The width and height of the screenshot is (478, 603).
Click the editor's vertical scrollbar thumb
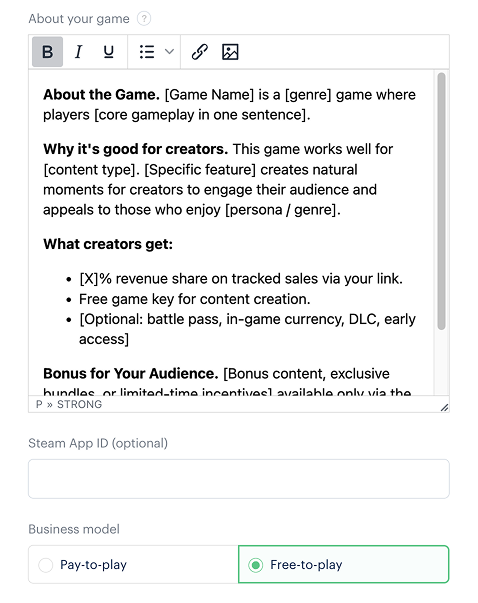pyautogui.click(x=441, y=201)
